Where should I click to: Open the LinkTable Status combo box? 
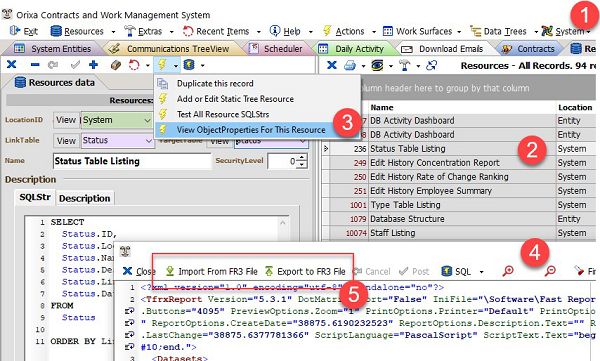[117, 140]
